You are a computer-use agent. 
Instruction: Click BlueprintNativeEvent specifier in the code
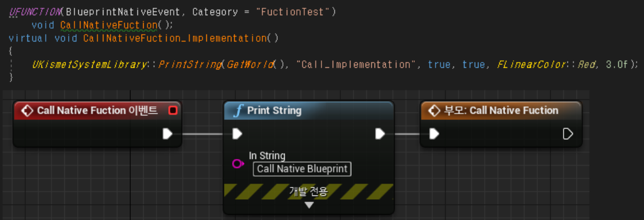tap(123, 12)
